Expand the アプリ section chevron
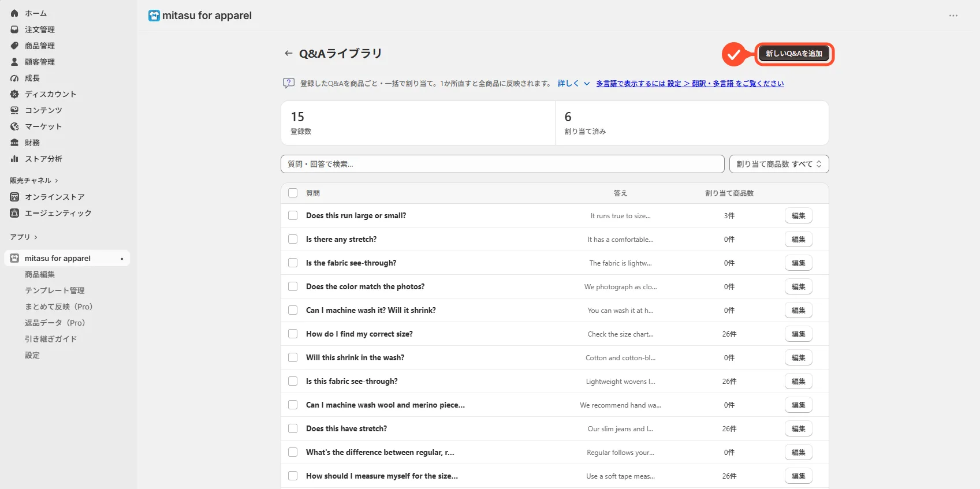The width and height of the screenshot is (980, 489). point(36,237)
